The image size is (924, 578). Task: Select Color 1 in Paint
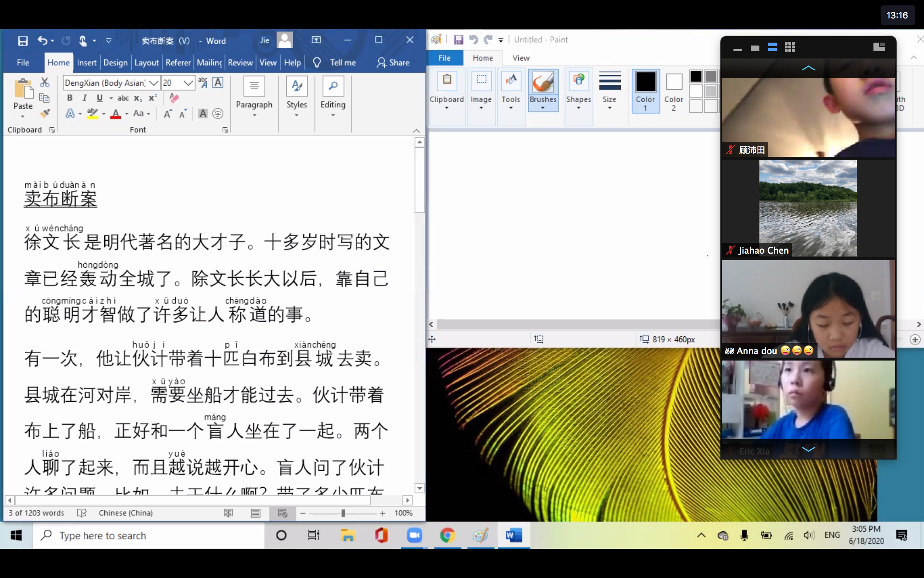(x=646, y=91)
